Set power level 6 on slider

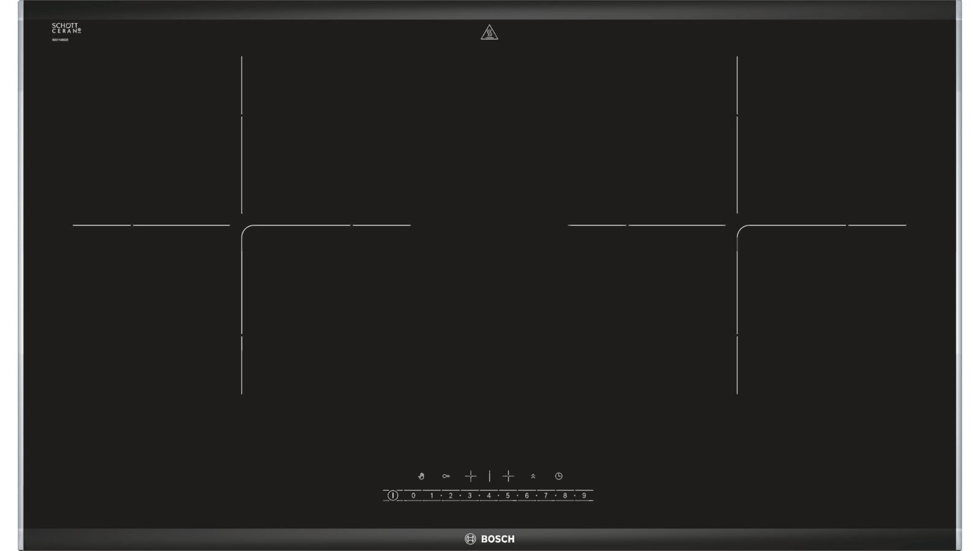point(527,495)
